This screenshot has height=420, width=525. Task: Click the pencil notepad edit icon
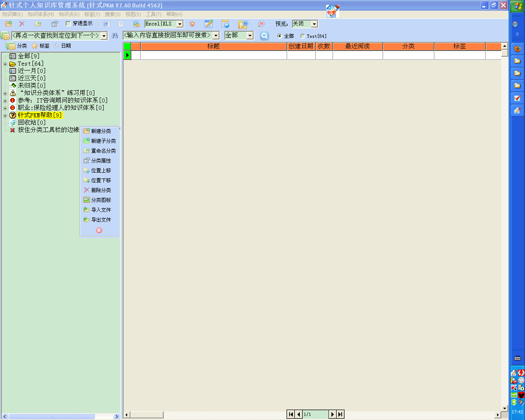point(209,24)
